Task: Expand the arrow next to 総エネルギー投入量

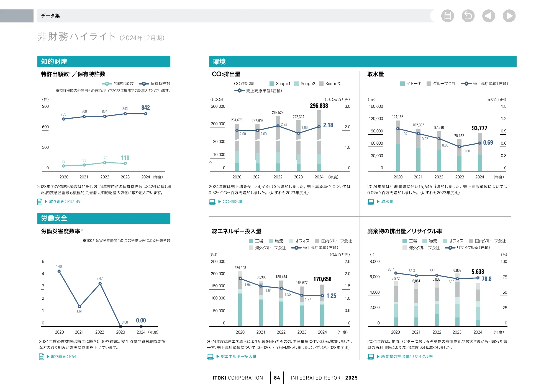Action: pos(218,357)
